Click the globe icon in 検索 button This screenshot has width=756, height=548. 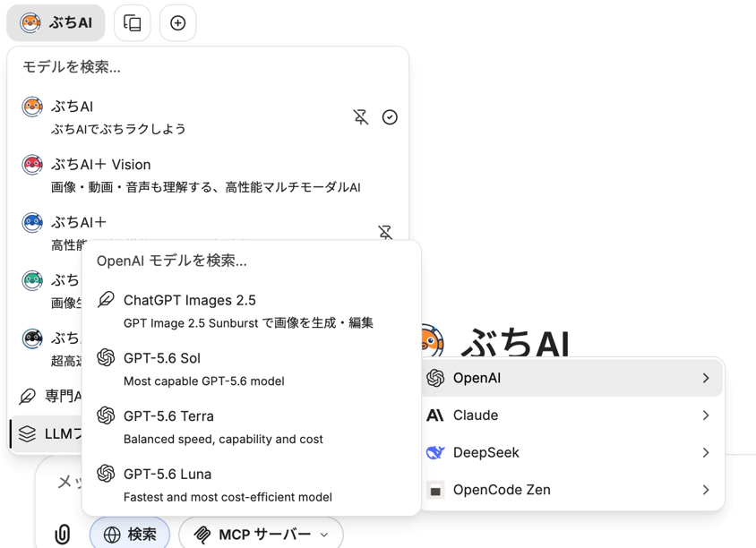[x=112, y=535]
